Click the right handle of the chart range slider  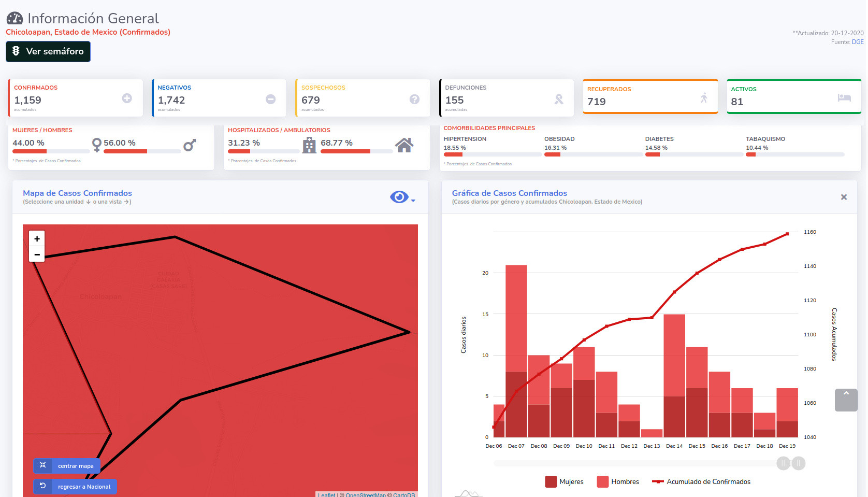[799, 463]
